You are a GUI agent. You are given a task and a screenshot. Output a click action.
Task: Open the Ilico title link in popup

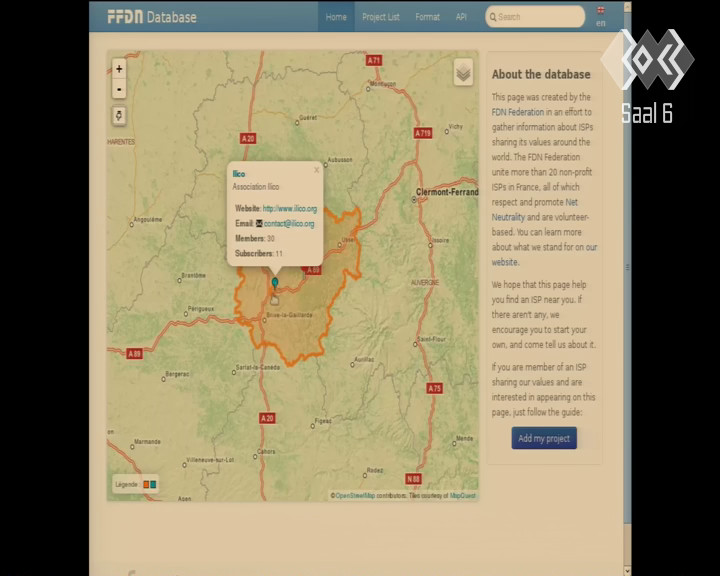point(239,174)
